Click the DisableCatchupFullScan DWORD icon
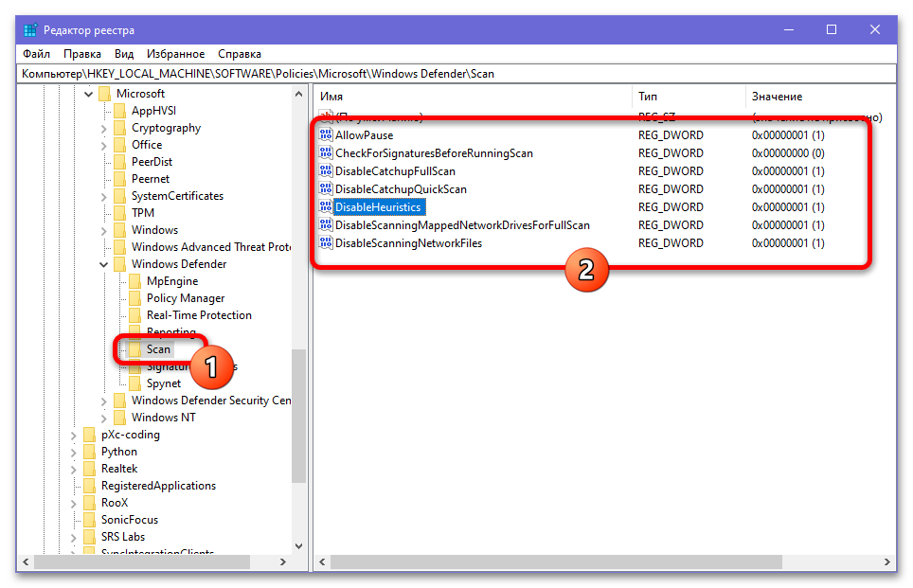Image resolution: width=913 pixels, height=588 pixels. 326,171
